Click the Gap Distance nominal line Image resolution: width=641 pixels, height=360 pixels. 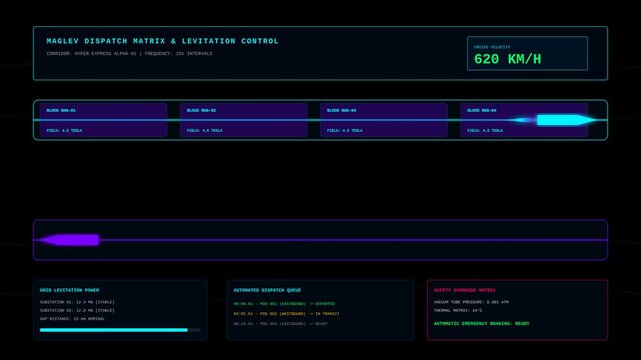point(72,319)
